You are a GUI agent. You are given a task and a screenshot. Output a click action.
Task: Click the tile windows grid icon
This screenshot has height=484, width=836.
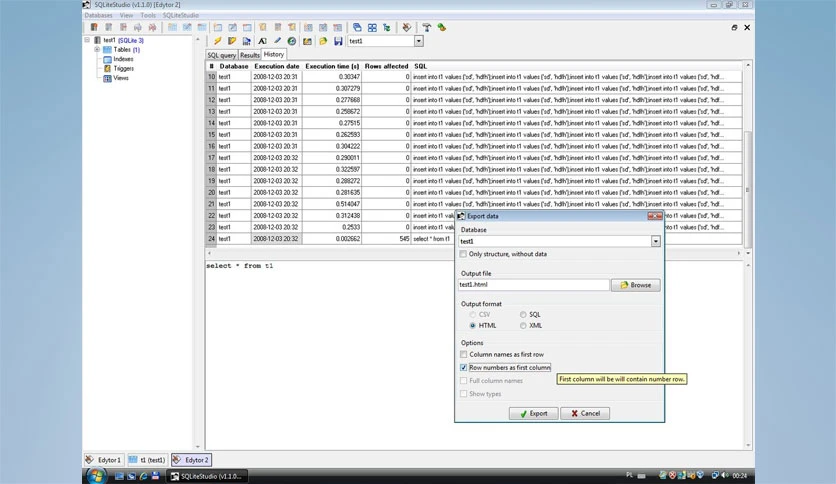(372, 27)
